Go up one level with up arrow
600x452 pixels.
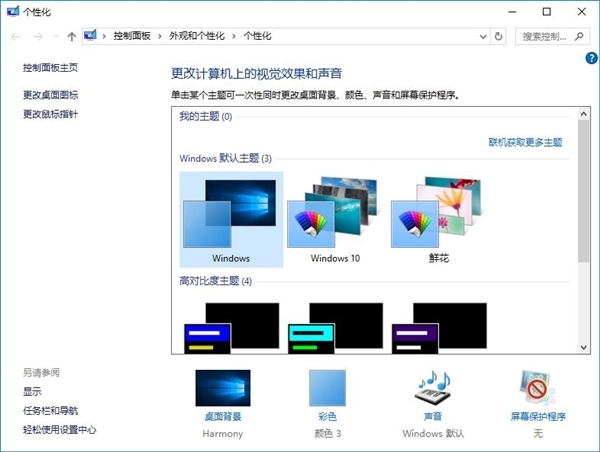(x=71, y=36)
